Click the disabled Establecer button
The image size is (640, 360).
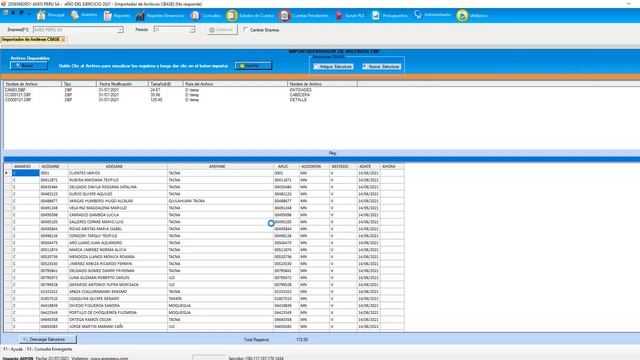pos(222,30)
